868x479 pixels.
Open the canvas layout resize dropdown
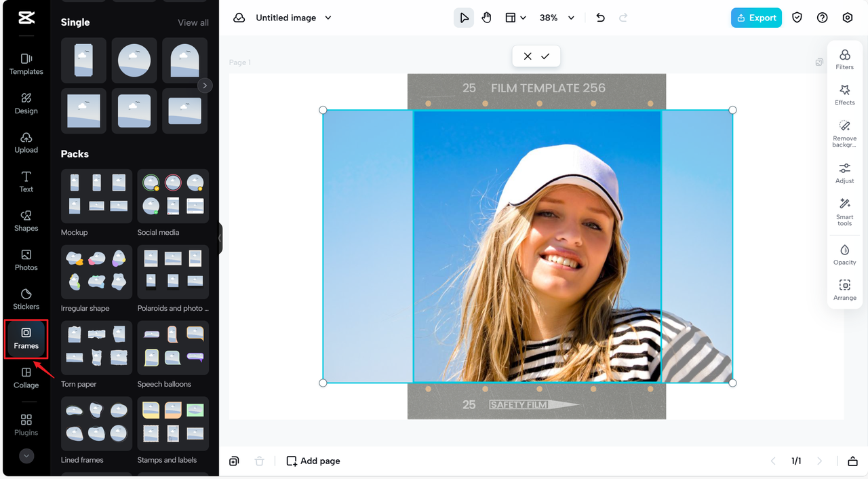pos(515,18)
